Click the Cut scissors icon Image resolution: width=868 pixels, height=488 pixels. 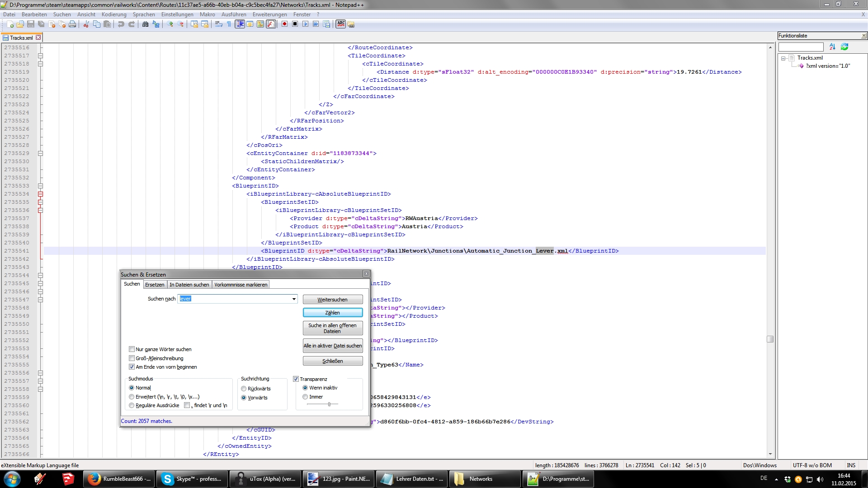point(86,24)
